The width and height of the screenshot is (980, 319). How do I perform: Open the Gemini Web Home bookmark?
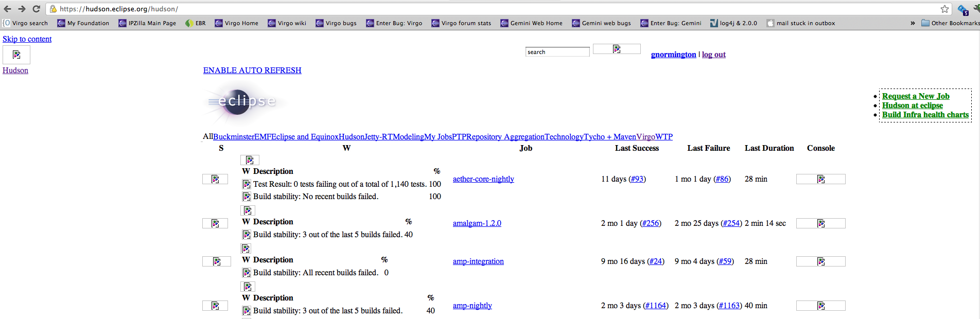point(532,23)
